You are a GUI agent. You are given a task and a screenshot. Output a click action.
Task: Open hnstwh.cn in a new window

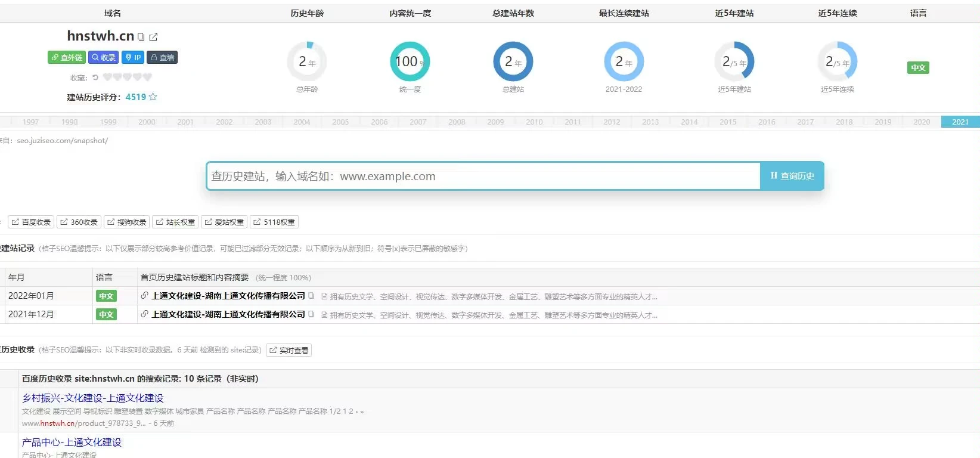tap(153, 37)
